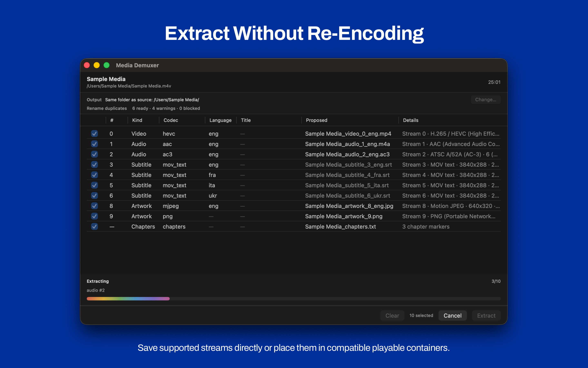This screenshot has height=368, width=588.
Task: Toggle checkbox for stream 3 eng subtitle
Action: point(95,165)
